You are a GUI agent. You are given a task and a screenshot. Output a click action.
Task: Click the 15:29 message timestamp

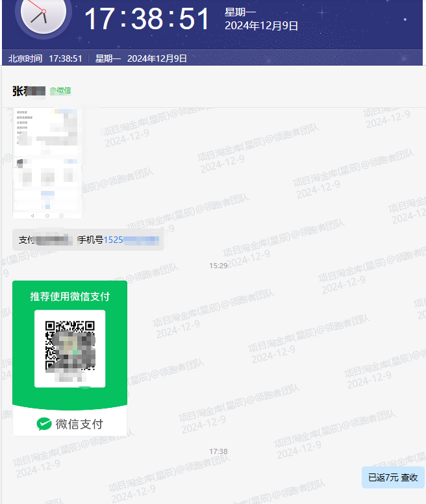point(218,266)
